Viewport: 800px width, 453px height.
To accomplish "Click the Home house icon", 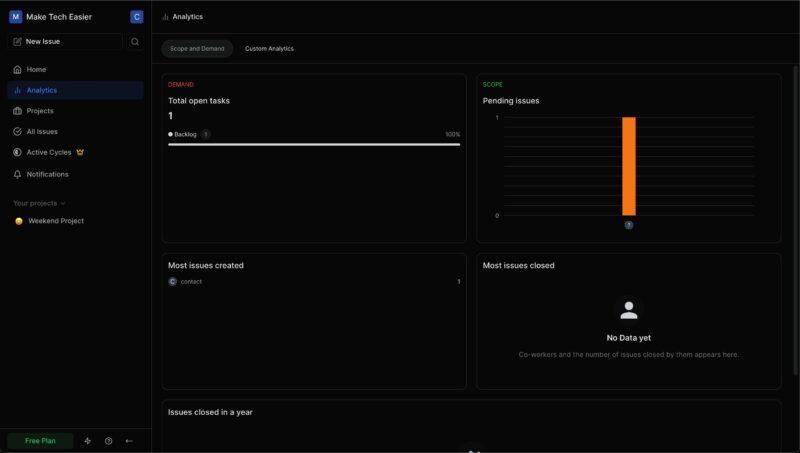I will point(17,69).
